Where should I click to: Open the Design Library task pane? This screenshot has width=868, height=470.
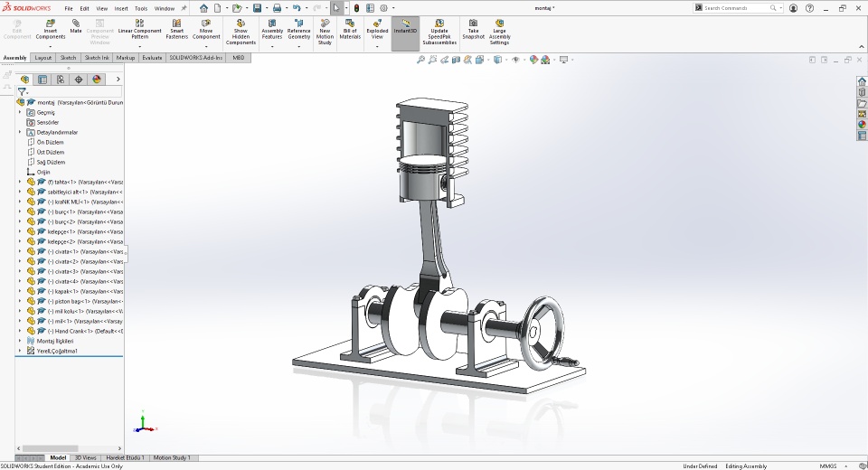tap(862, 92)
